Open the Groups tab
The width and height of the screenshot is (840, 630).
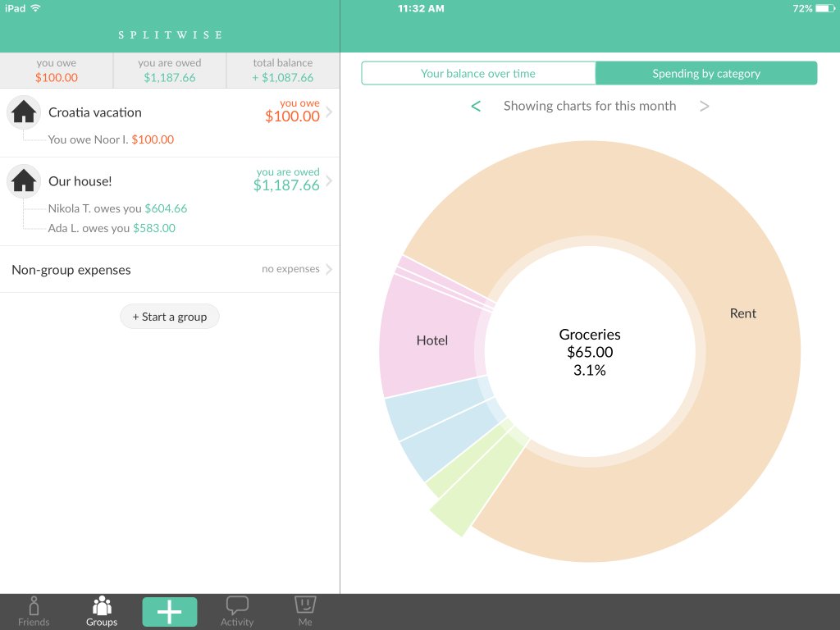pyautogui.click(x=102, y=611)
